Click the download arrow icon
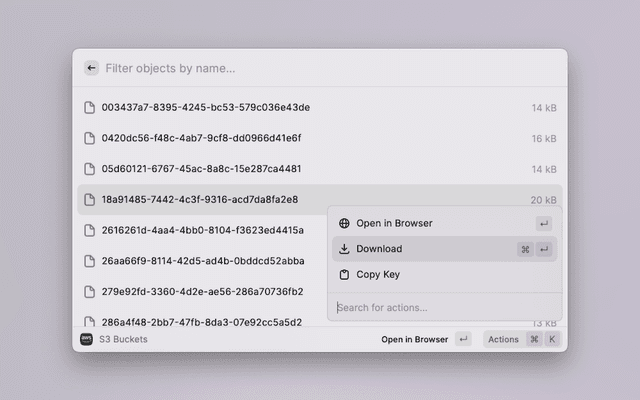640x400 pixels. tap(344, 249)
